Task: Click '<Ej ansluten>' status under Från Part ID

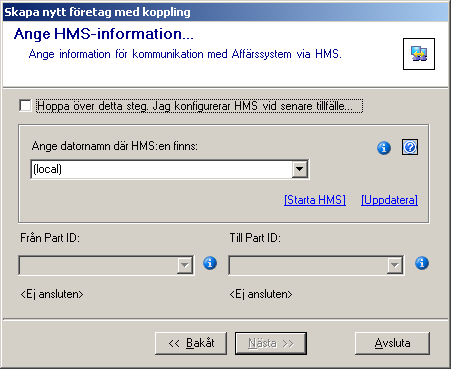Action: coord(52,294)
